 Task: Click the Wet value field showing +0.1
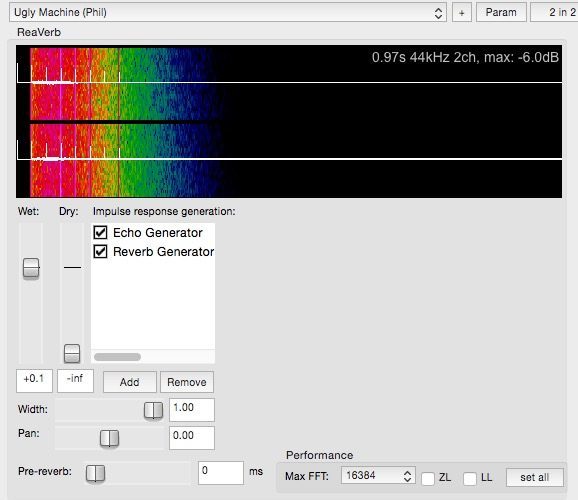[x=34, y=381]
